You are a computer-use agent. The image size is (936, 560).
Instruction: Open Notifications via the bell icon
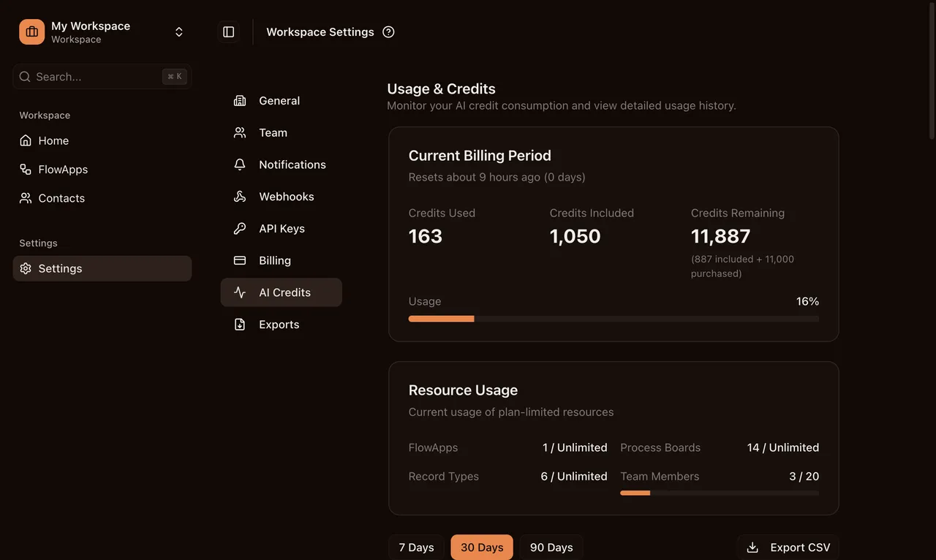pyautogui.click(x=239, y=164)
